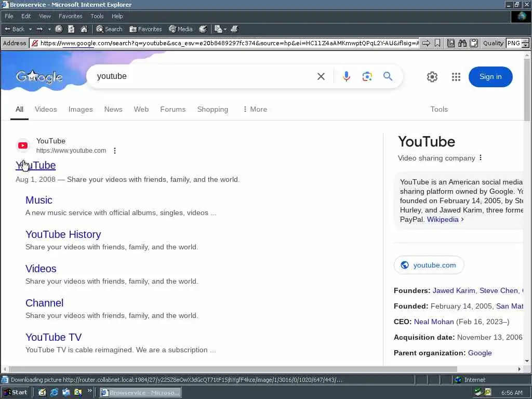Open the Tools menu
532x399 pixels.
coord(97,16)
